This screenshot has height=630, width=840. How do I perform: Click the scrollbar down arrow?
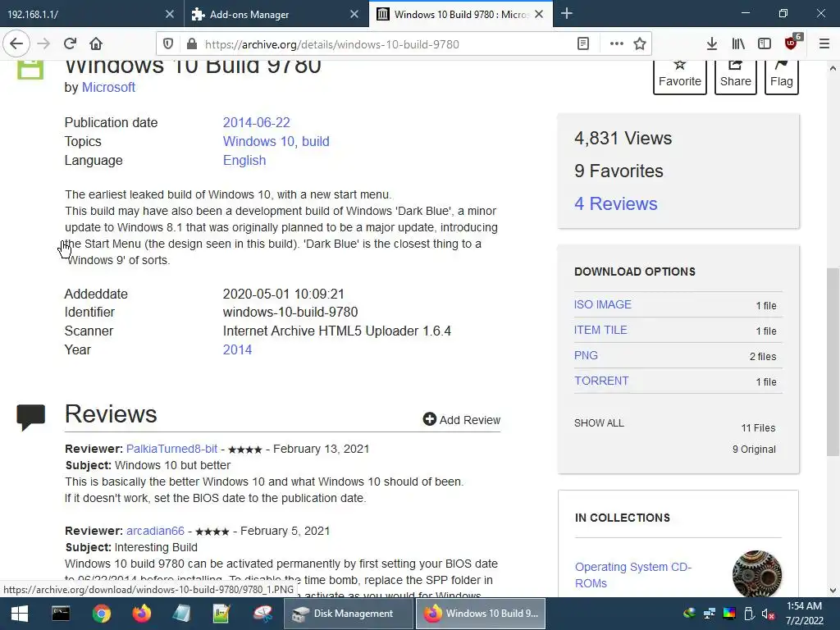click(x=833, y=591)
